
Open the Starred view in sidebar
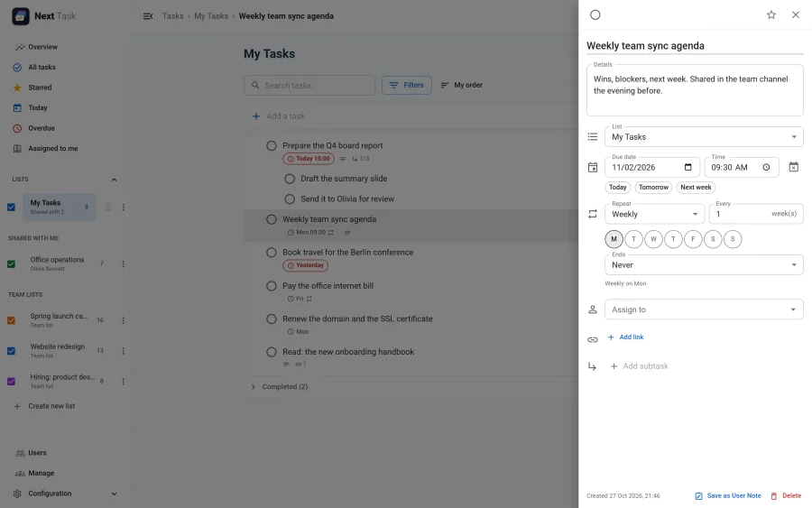[x=40, y=88]
